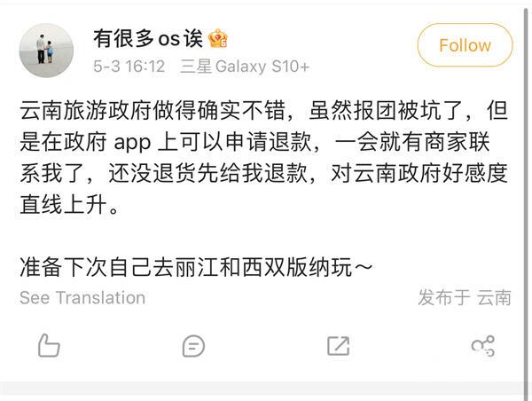Click the vertical scrollbar at right edge
The width and height of the screenshot is (532, 401).
[528, 200]
